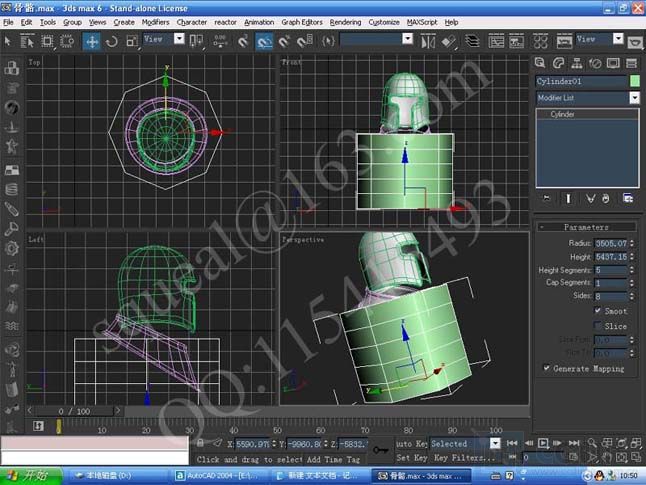Viewport: 646px width, 485px height.
Task: Toggle Generate Mapping Coords checkbox
Action: [546, 368]
